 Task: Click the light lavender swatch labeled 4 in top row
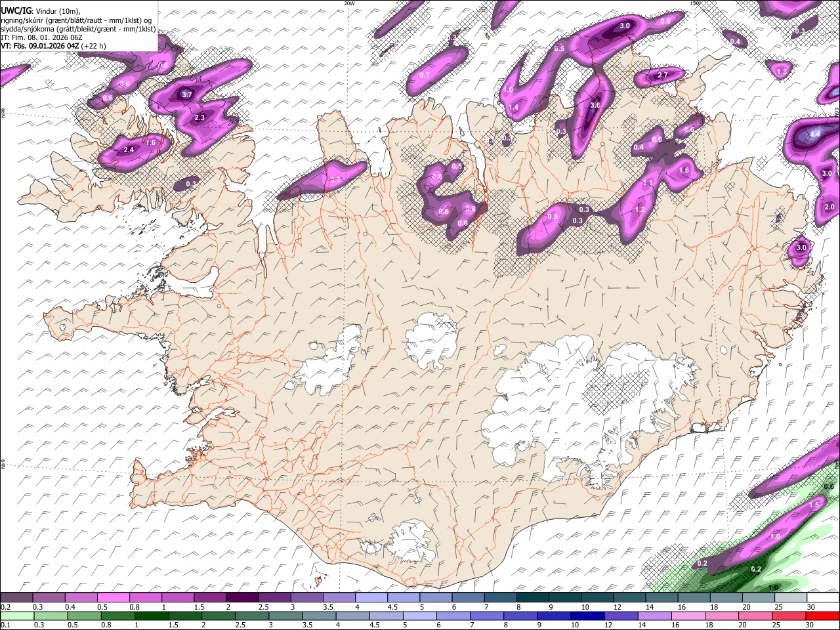click(x=371, y=598)
